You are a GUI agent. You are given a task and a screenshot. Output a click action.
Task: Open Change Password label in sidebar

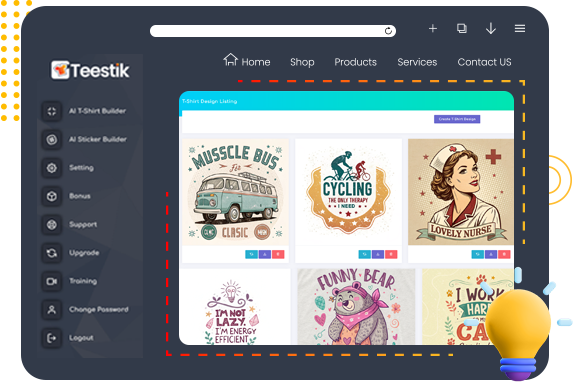99,310
